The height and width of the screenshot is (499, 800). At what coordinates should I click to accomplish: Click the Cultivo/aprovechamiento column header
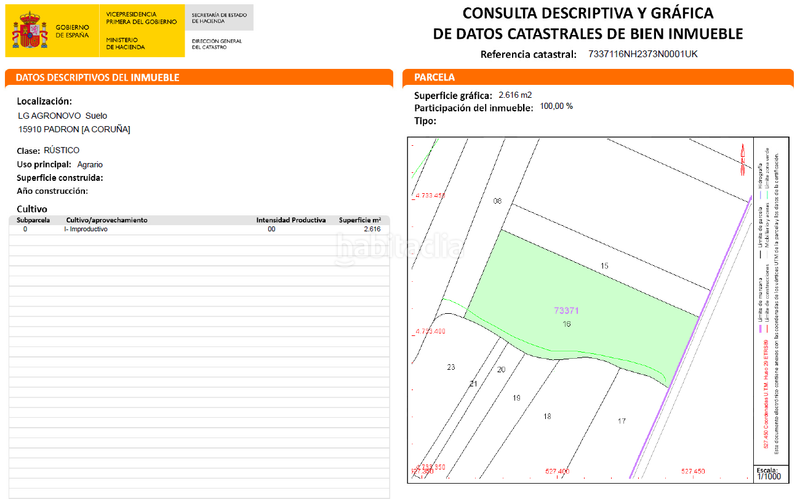107,219
